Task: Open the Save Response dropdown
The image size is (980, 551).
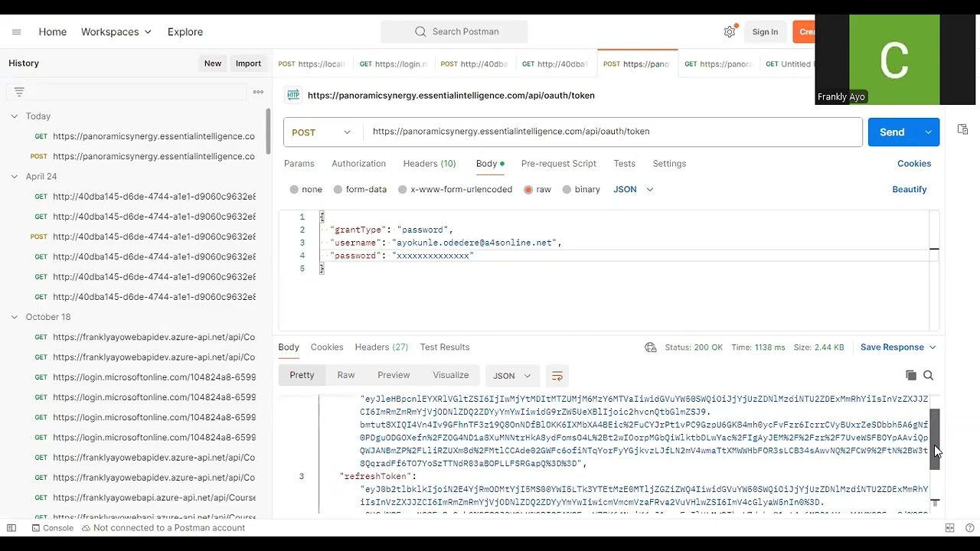Action: pyautogui.click(x=898, y=347)
